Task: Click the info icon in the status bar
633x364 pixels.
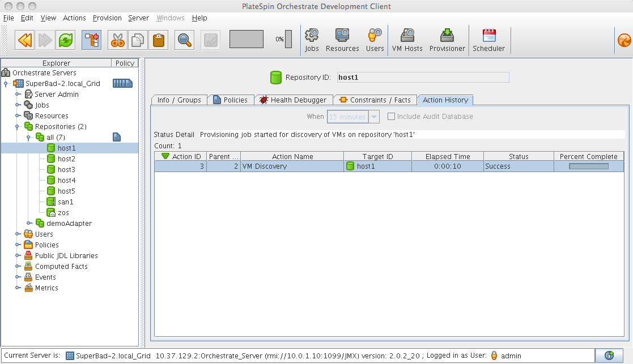Action: coord(609,356)
